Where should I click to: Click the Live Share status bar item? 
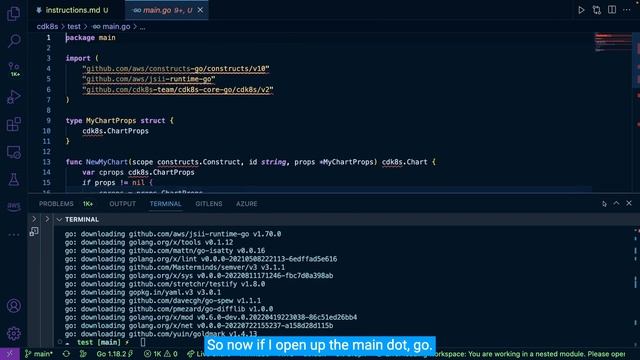coord(197,354)
